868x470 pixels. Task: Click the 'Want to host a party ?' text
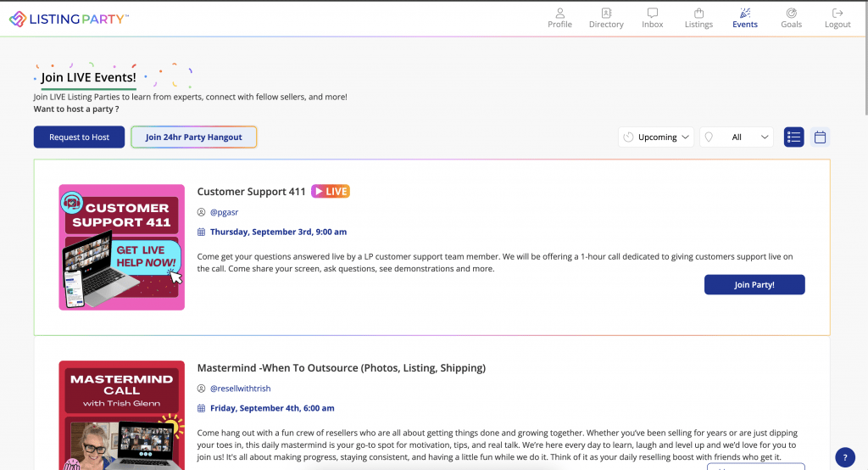click(x=76, y=109)
